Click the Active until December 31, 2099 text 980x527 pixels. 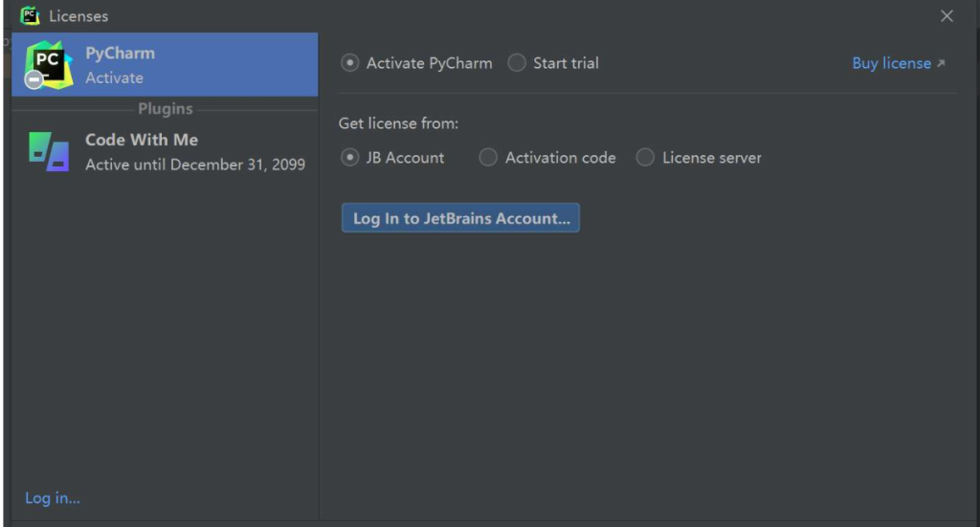pos(195,165)
